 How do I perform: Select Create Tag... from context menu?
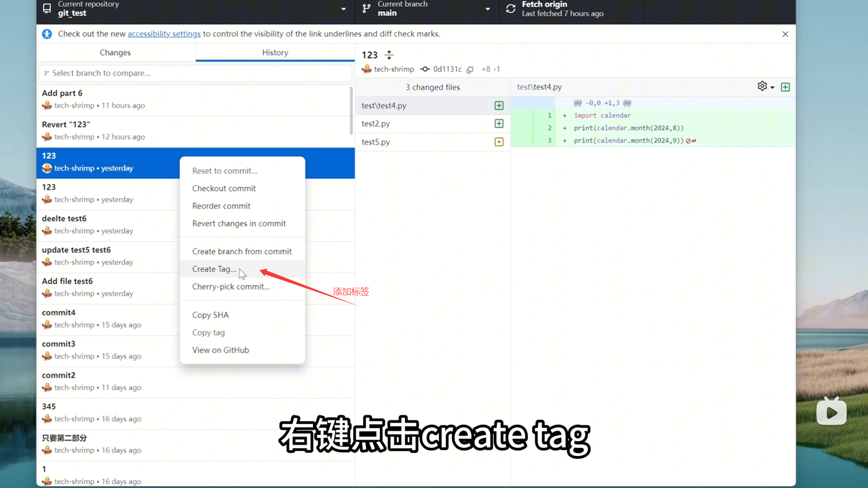pyautogui.click(x=214, y=269)
